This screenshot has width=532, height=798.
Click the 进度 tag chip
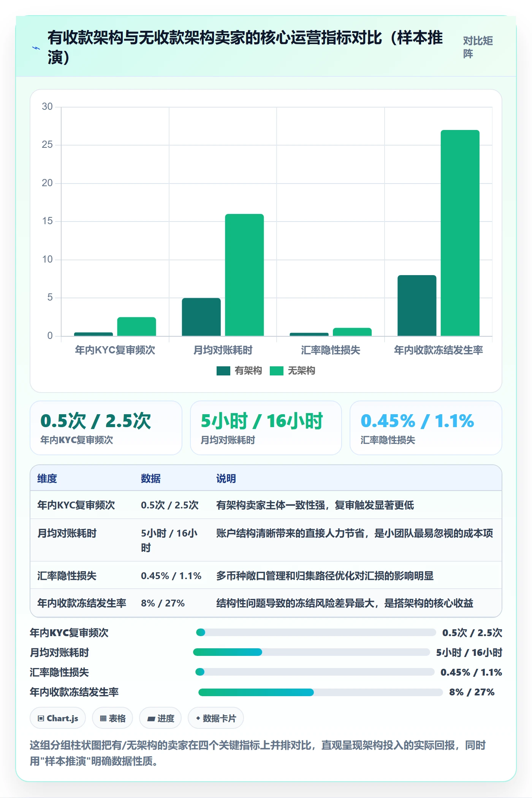click(x=160, y=718)
